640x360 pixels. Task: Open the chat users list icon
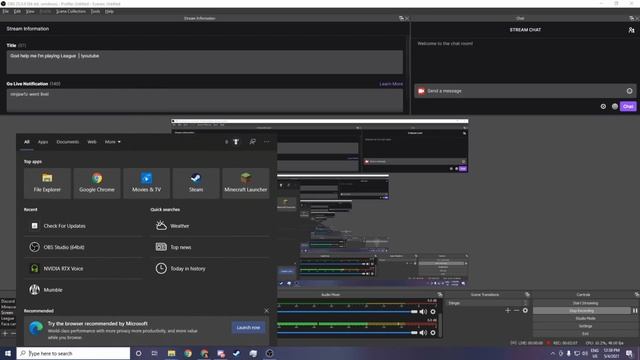(x=631, y=30)
